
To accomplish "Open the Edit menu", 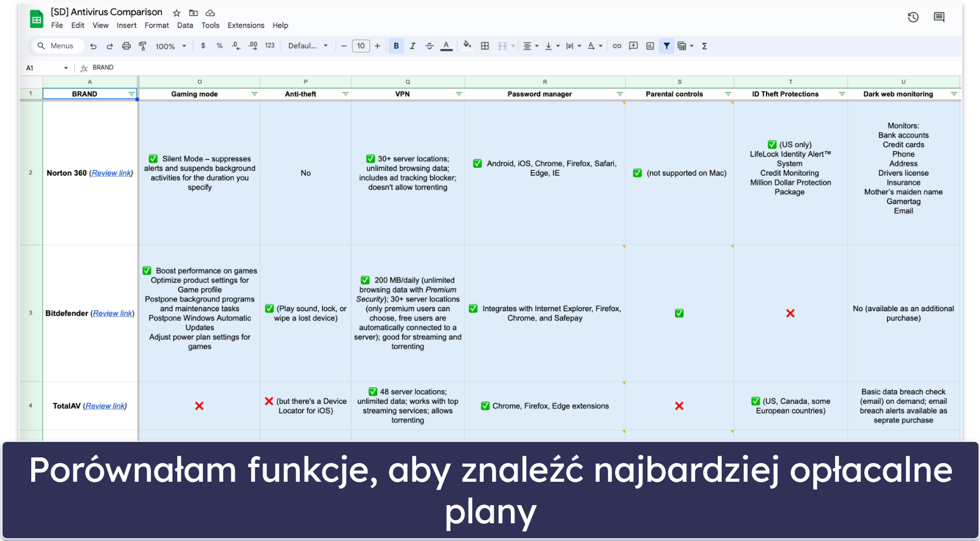I will (78, 25).
